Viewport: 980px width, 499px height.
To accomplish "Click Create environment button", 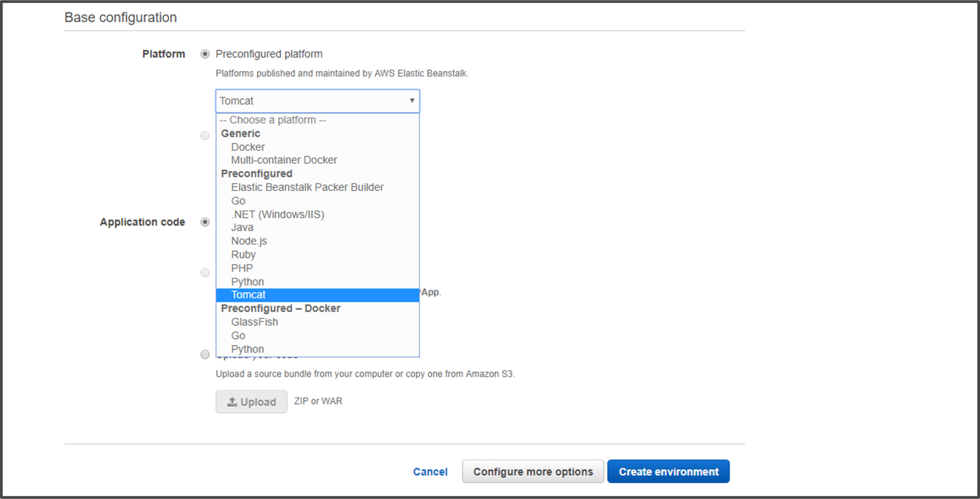I will pyautogui.click(x=668, y=472).
